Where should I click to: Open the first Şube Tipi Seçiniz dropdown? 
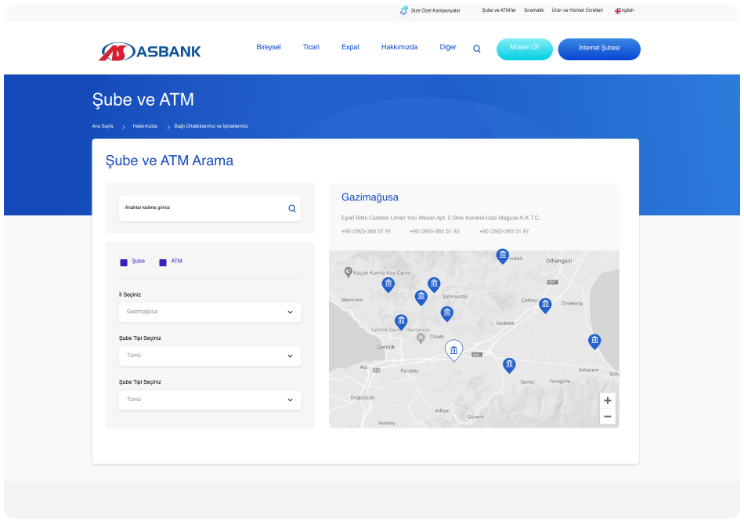210,355
